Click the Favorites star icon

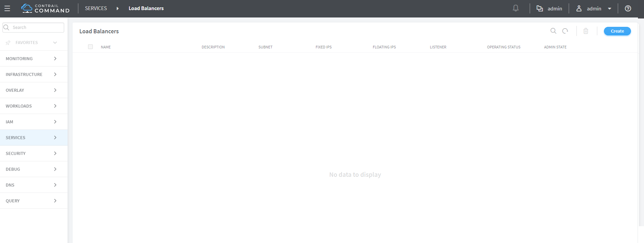click(x=8, y=43)
